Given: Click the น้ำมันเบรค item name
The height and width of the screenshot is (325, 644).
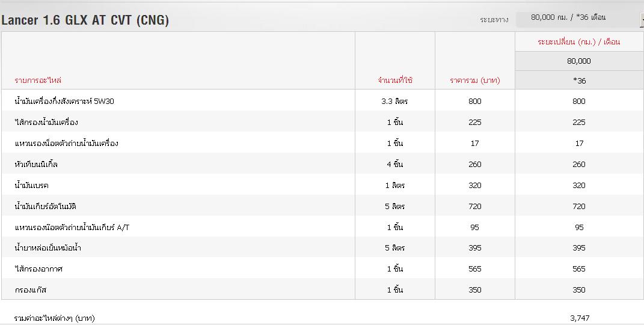Looking at the screenshot, I should 32,186.
